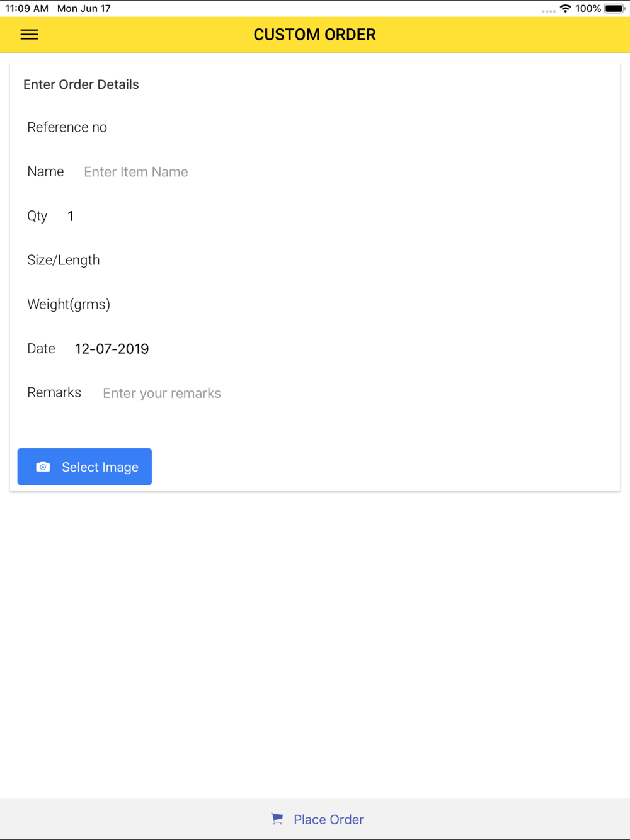Click the Place Order text

coord(328,819)
